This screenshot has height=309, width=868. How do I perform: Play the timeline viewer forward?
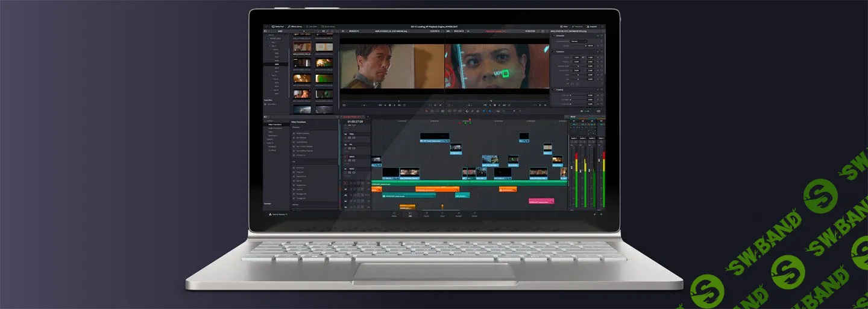coord(500,105)
